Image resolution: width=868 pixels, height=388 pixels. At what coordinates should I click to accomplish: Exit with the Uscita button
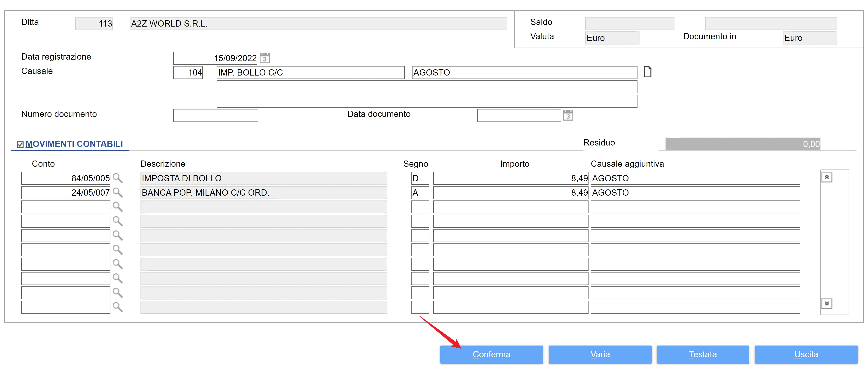tap(806, 354)
